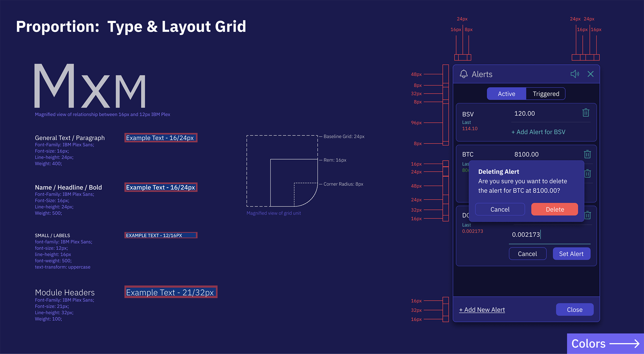Click the second BTC row trash icon
The width and height of the screenshot is (644, 354).
588,173
